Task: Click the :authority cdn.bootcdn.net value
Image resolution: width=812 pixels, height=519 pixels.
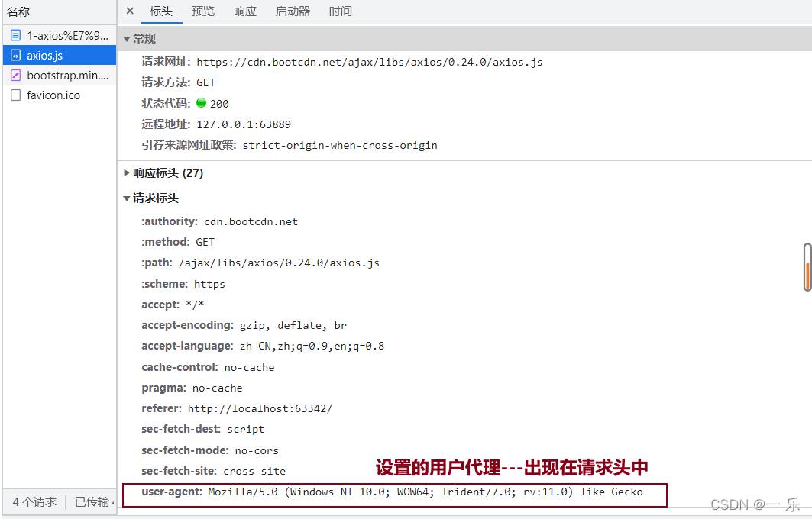Action: [x=251, y=221]
